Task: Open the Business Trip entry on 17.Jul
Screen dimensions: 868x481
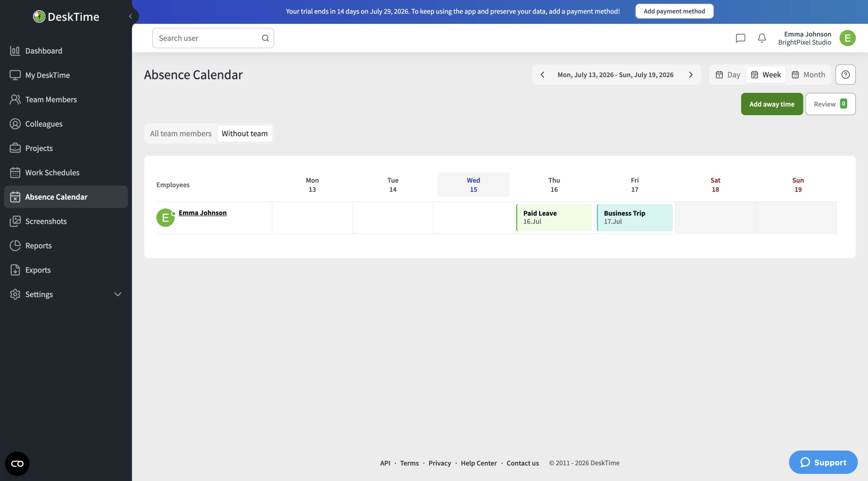Action: [635, 218]
